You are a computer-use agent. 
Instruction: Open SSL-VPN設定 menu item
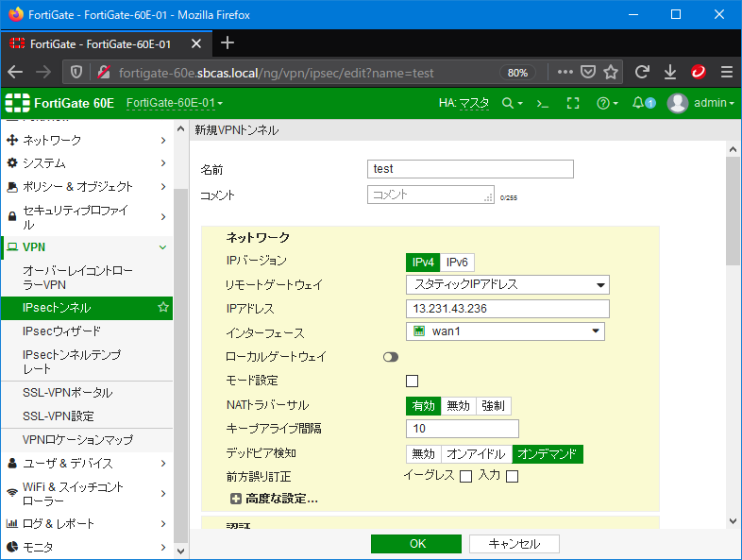tap(87, 416)
